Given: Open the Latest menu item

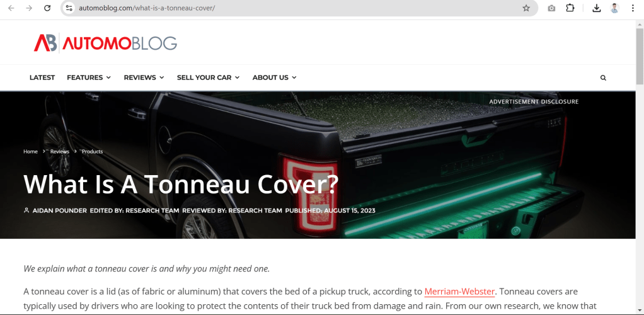Looking at the screenshot, I should tap(42, 77).
